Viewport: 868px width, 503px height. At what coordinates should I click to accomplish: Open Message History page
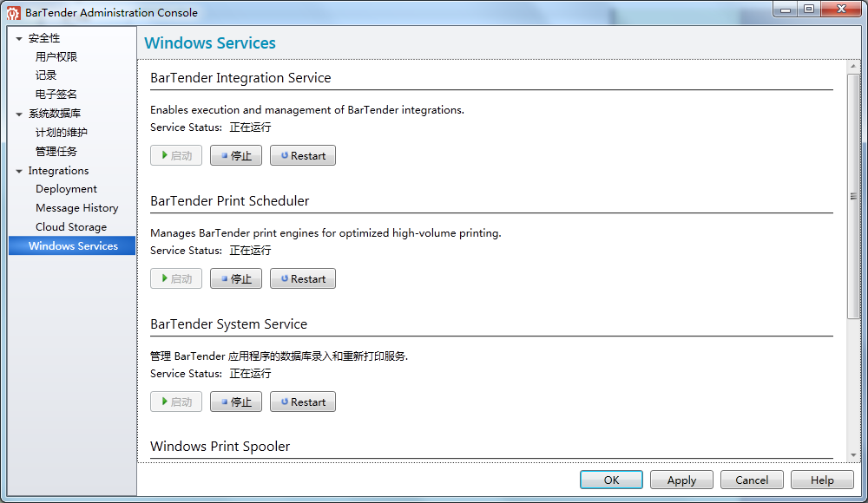(76, 208)
